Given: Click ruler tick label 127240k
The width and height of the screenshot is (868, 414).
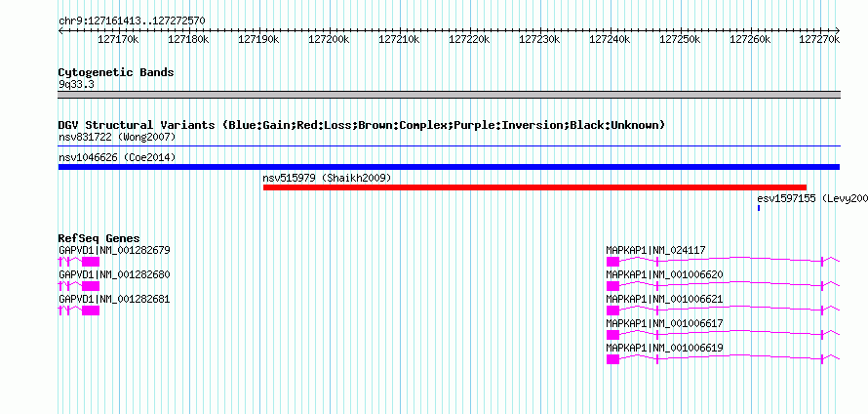Looking at the screenshot, I should click(610, 39).
